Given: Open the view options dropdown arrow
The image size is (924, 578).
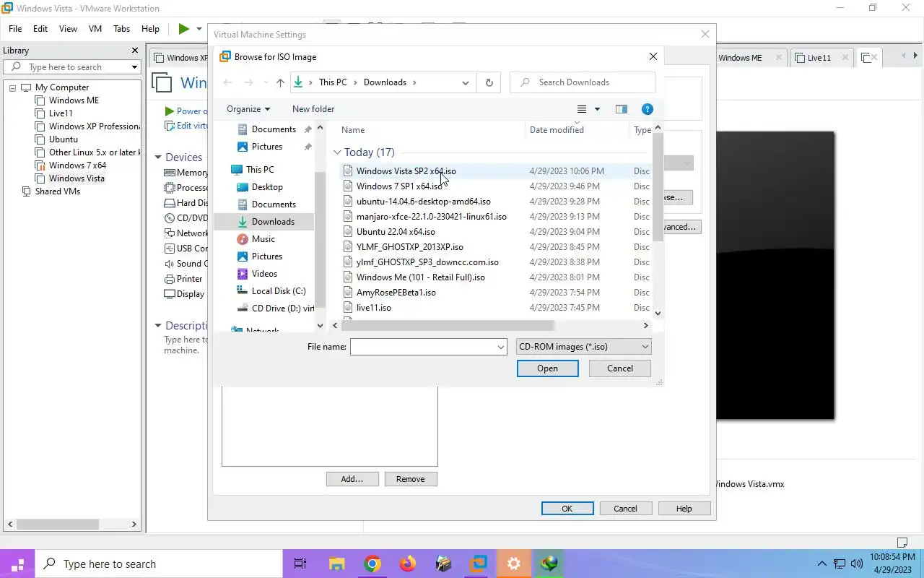Looking at the screenshot, I should click(597, 109).
